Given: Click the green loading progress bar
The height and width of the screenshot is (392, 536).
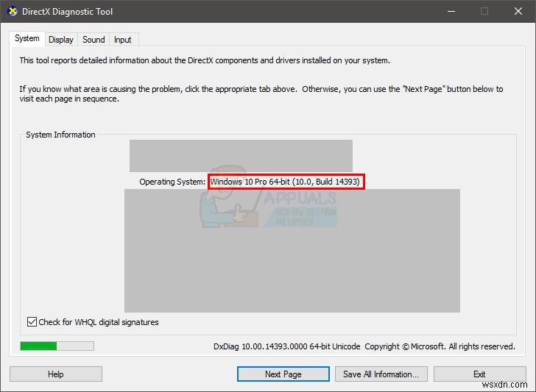Looking at the screenshot, I should pos(57,346).
